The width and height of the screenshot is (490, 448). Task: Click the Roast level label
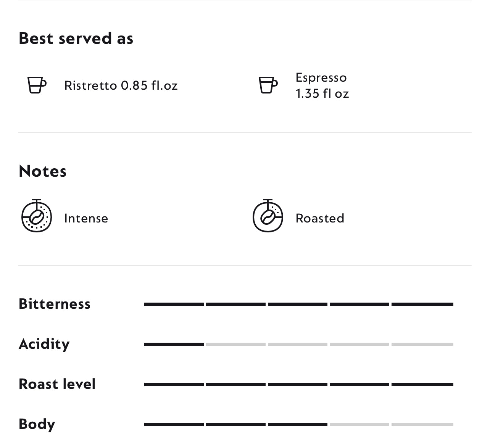(57, 384)
